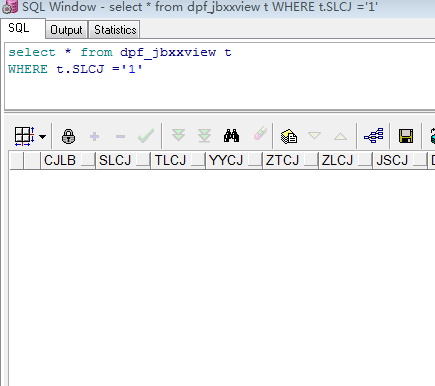The image size is (435, 386).
Task: Click the SLCJ column header
Action: (x=123, y=160)
